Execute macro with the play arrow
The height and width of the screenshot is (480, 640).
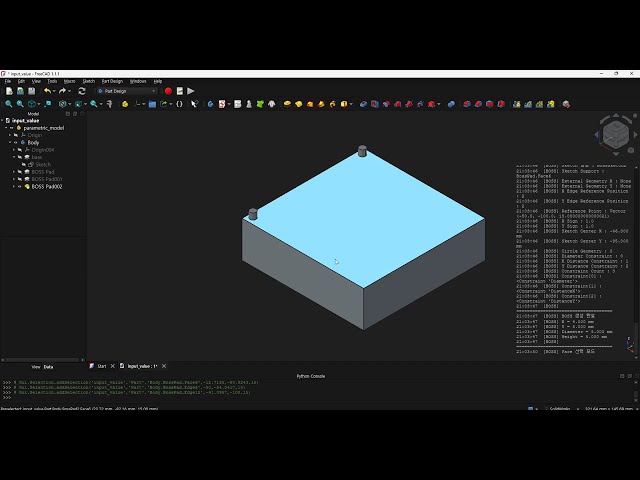[x=191, y=91]
